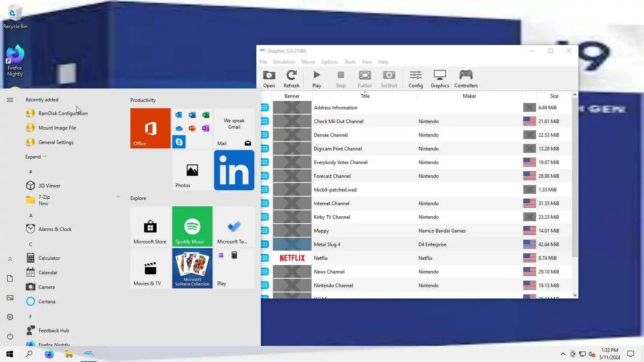Open the Movies & TV tile
644x362 pixels.
151,268
